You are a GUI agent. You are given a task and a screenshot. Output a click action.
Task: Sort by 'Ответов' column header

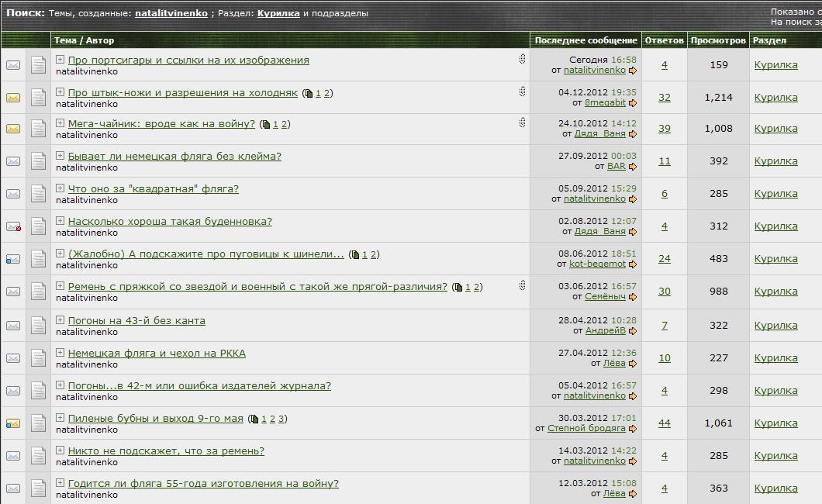(665, 40)
